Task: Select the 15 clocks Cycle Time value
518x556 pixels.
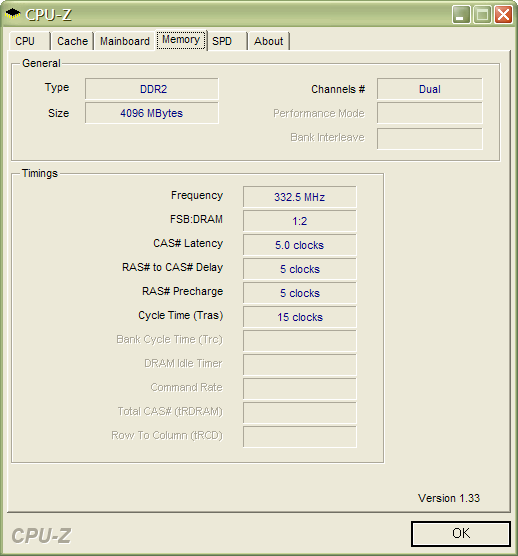Action: pyautogui.click(x=300, y=317)
